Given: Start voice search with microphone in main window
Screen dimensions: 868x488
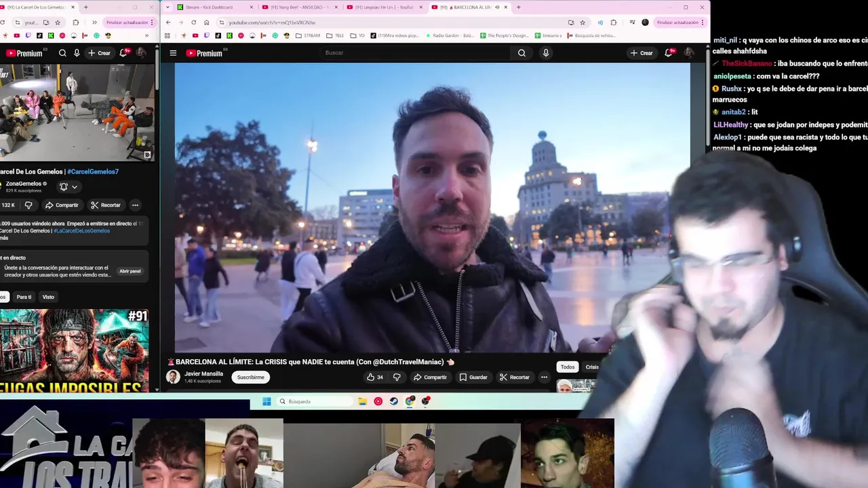Looking at the screenshot, I should click(x=546, y=53).
